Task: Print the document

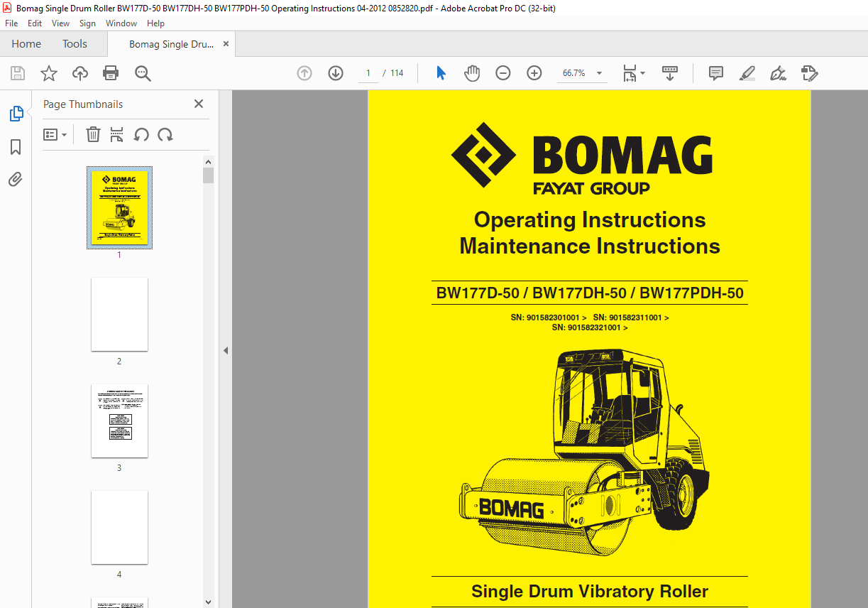Action: 111,73
